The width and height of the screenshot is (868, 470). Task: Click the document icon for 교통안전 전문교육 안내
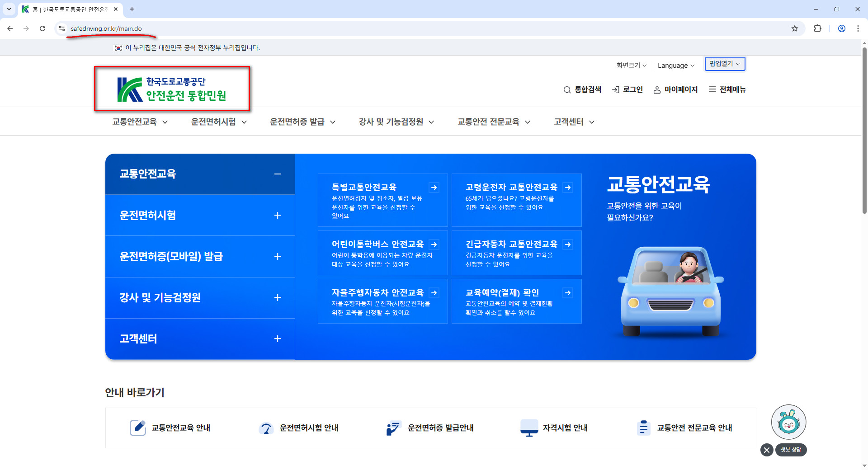pyautogui.click(x=643, y=428)
